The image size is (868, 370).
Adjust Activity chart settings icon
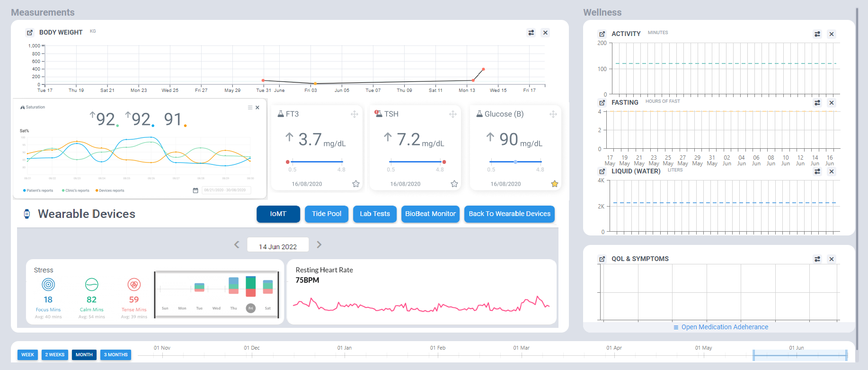pos(817,34)
